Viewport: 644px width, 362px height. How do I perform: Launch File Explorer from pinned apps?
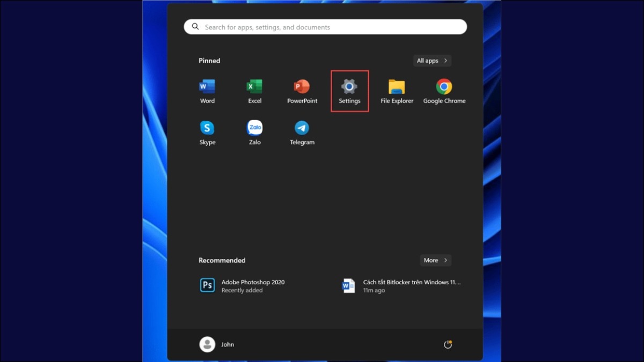click(x=397, y=92)
